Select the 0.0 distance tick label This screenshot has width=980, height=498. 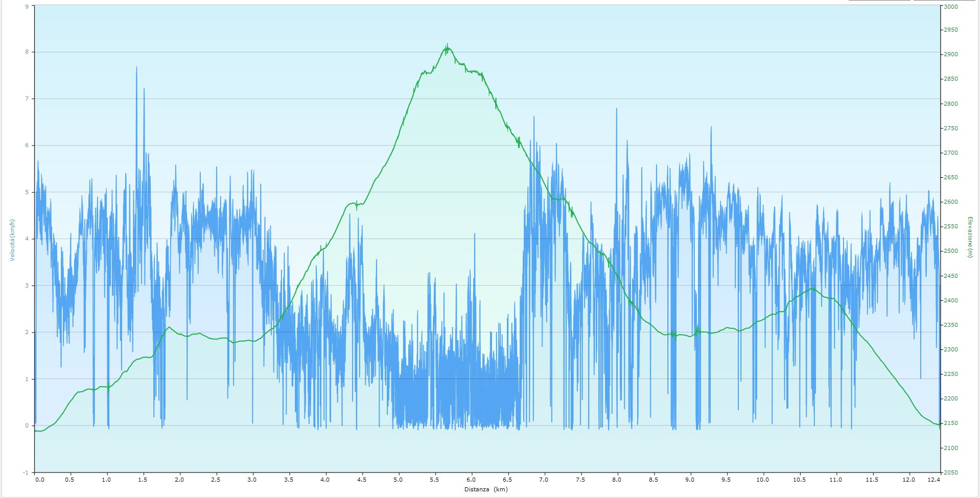pyautogui.click(x=39, y=480)
